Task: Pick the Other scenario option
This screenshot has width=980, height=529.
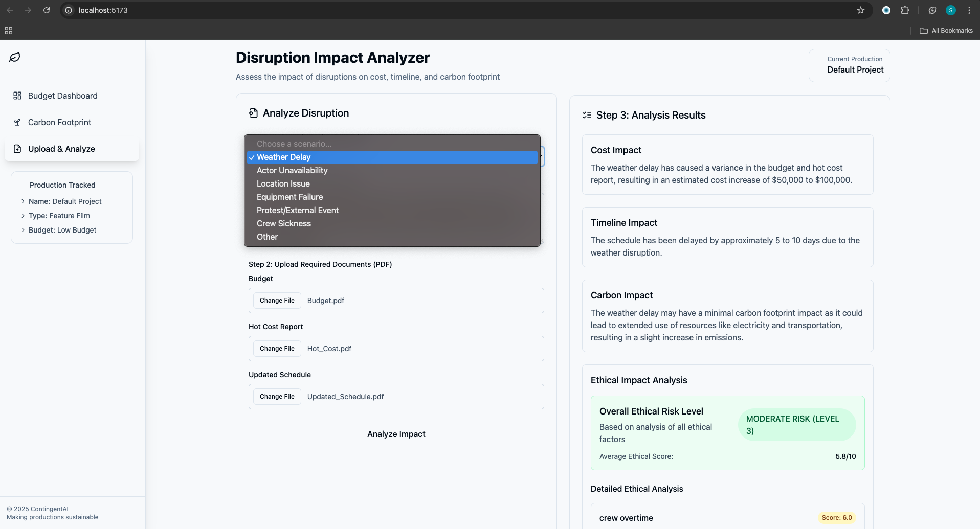Action: coord(392,237)
